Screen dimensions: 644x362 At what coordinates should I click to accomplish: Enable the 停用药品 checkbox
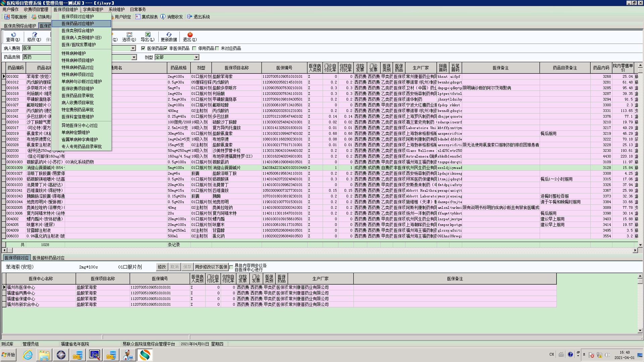click(194, 48)
